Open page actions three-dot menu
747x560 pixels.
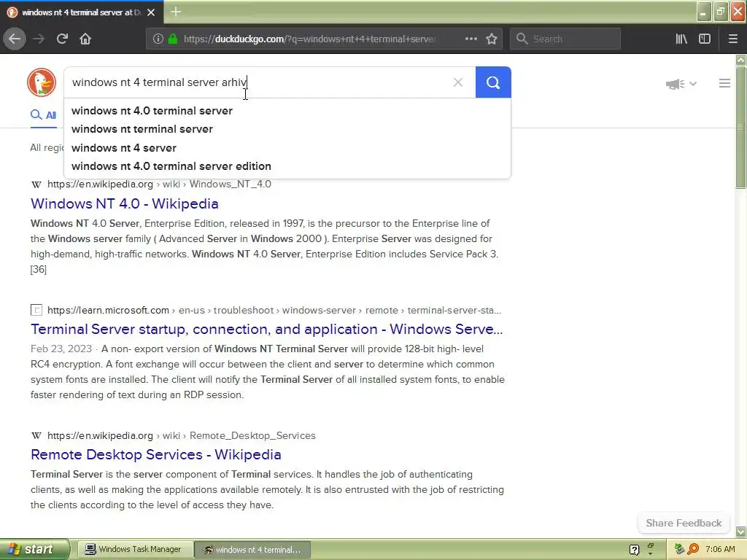(471, 39)
